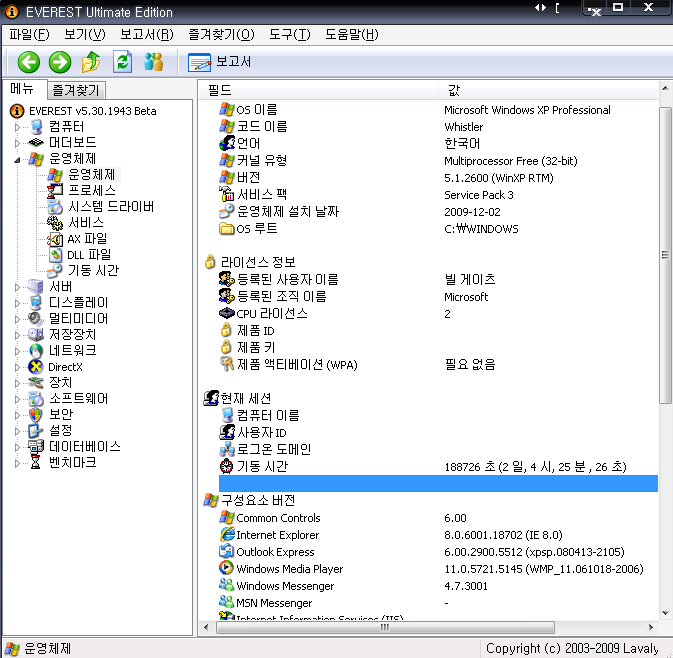Click the 벤치마크 hourglass icon in tree

[x=35, y=463]
